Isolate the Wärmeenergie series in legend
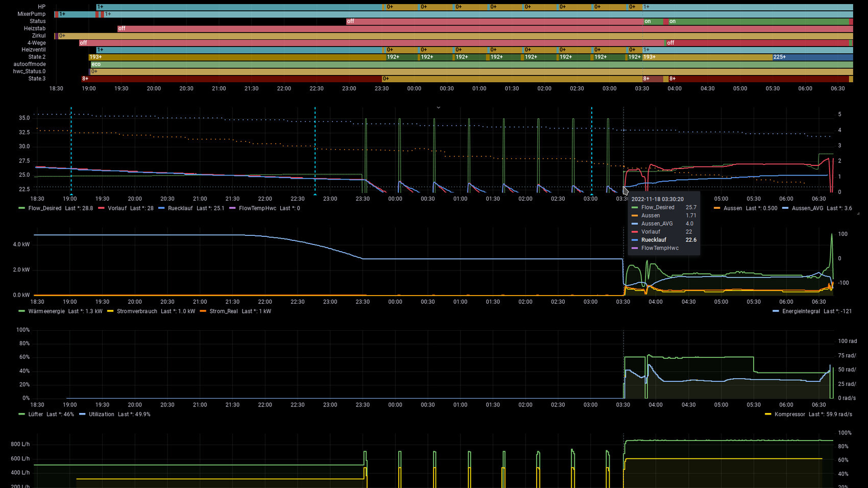The image size is (868, 488). tap(46, 311)
